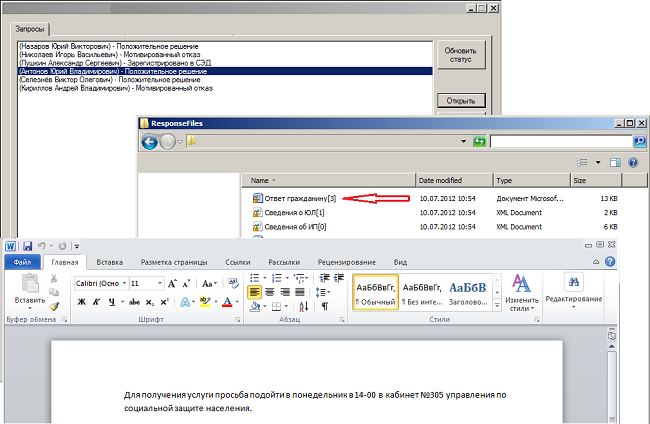Toggle Bold formatting in Word ribbon
650x424 pixels.
point(82,302)
